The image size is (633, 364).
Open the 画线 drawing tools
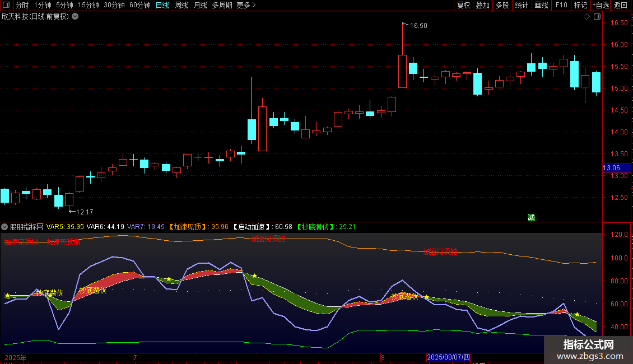(x=541, y=5)
